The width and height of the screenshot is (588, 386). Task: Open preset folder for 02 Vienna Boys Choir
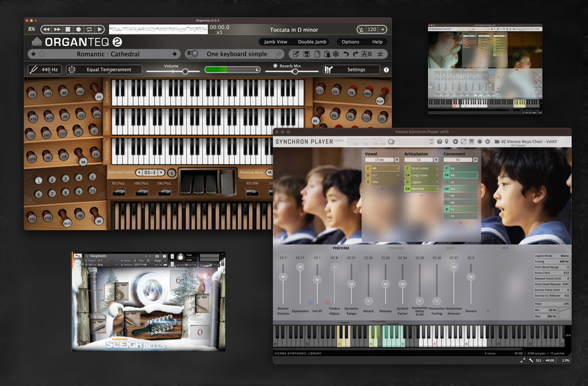(497, 142)
